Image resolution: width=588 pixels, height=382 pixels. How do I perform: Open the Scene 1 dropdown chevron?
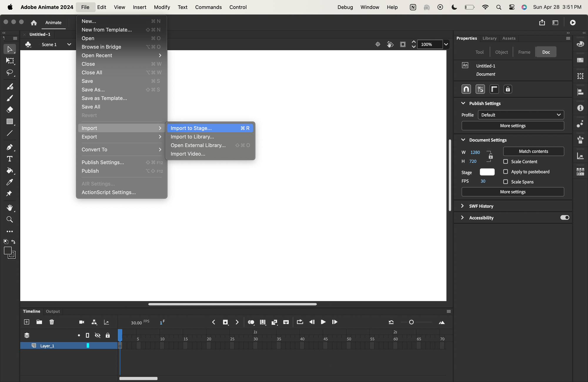point(69,44)
